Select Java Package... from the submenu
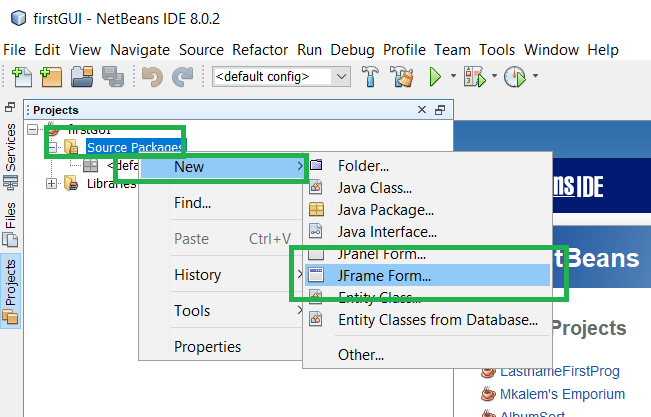The image size is (651, 417). tap(428, 210)
